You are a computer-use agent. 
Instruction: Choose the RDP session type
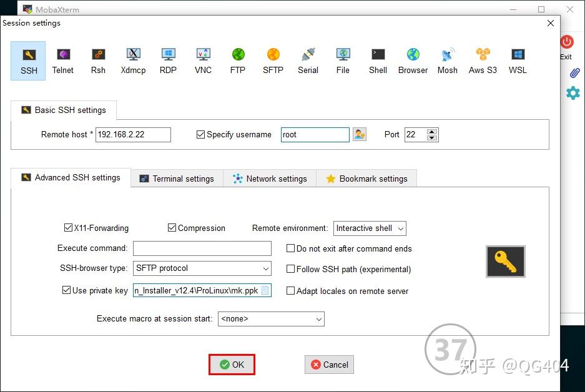(x=168, y=61)
